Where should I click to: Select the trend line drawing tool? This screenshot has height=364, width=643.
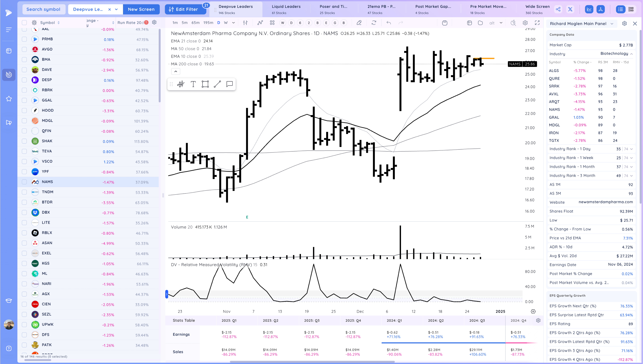[x=217, y=84]
